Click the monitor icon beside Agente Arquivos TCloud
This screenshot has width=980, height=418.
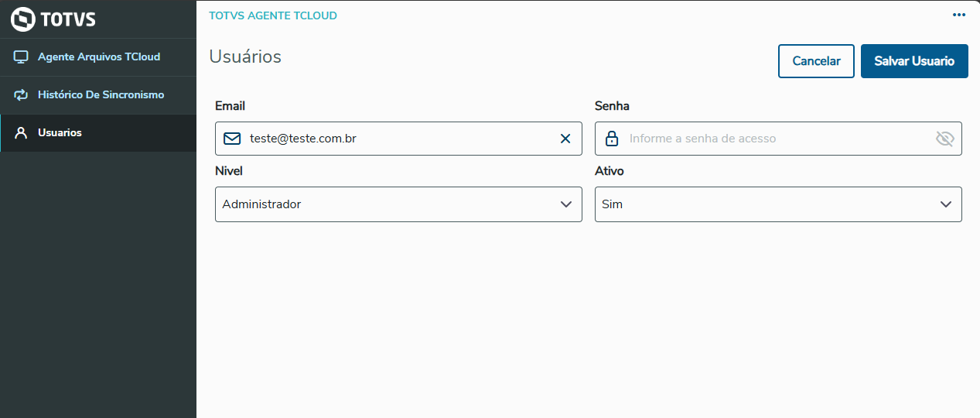21,57
